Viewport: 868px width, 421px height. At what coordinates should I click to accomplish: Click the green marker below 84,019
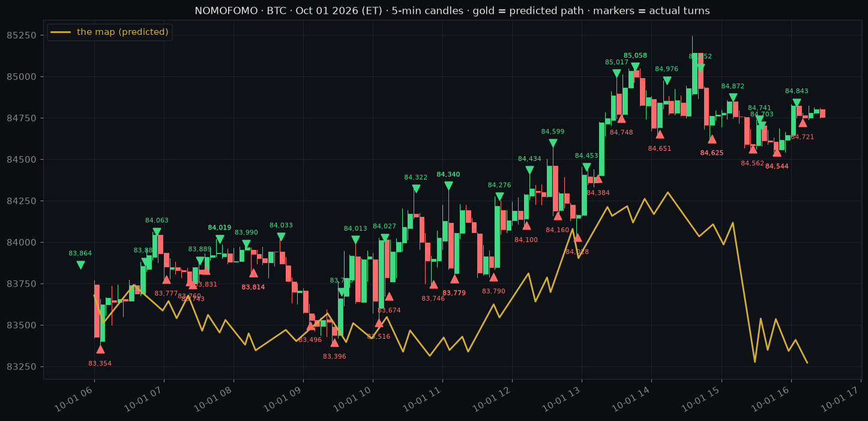(220, 239)
